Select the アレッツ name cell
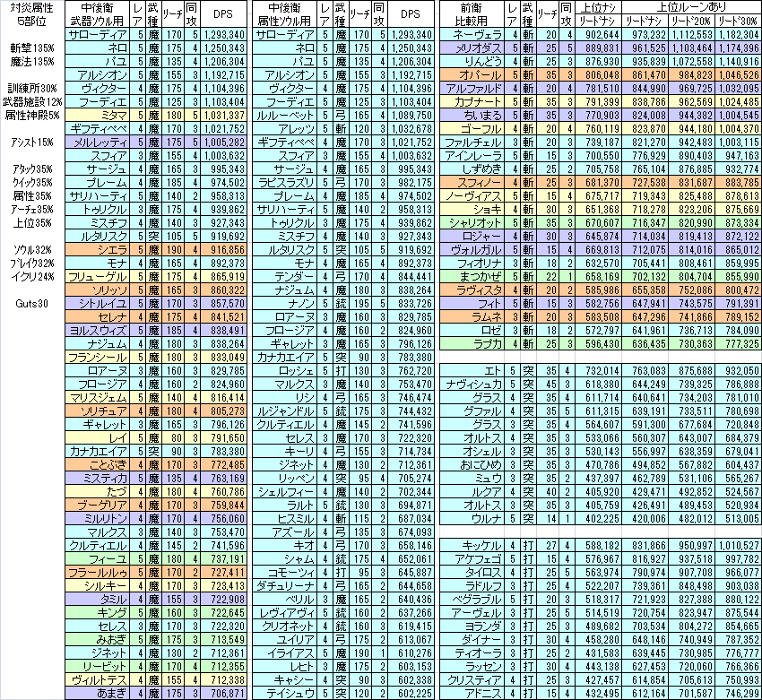The height and width of the screenshot is (700, 762). [285, 129]
